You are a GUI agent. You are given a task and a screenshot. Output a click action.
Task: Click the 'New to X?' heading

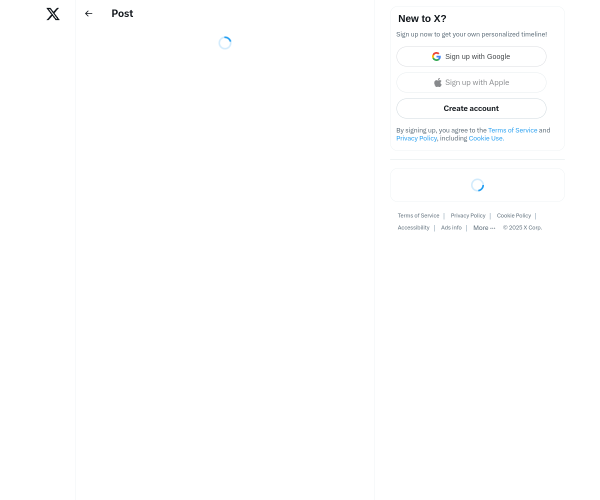coord(422,19)
